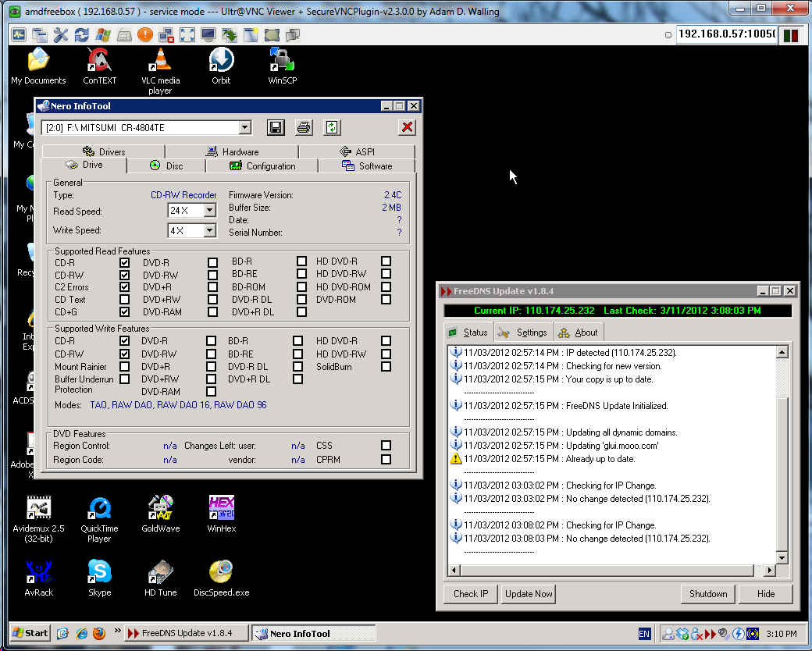Open Settings tab in FreeDNS Update
This screenshot has height=651, width=812.
[523, 333]
